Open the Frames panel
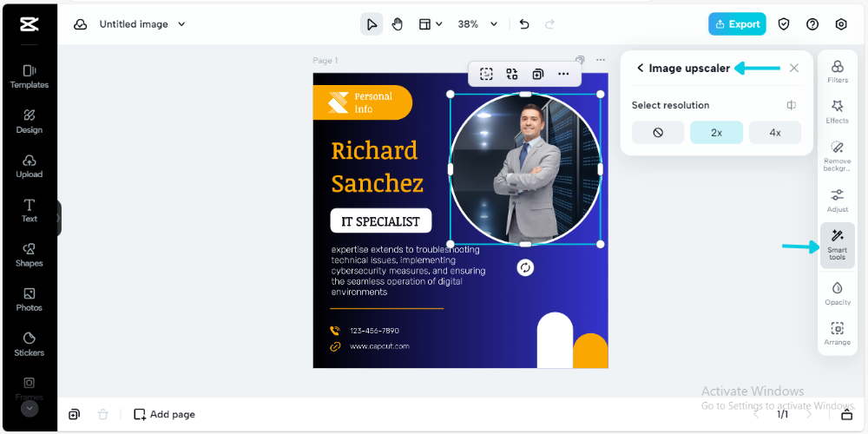 pyautogui.click(x=29, y=388)
